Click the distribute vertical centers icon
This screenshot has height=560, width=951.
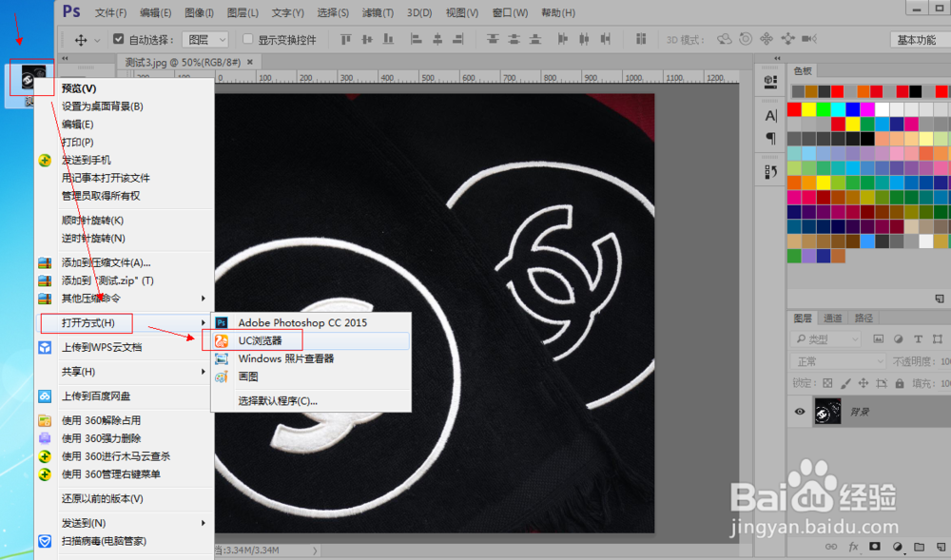pos(514,39)
